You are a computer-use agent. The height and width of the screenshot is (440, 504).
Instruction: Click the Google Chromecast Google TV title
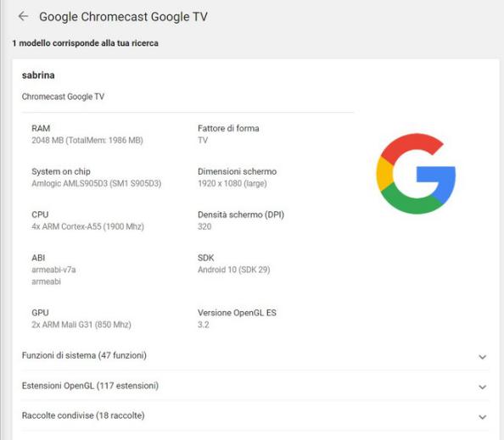point(123,17)
